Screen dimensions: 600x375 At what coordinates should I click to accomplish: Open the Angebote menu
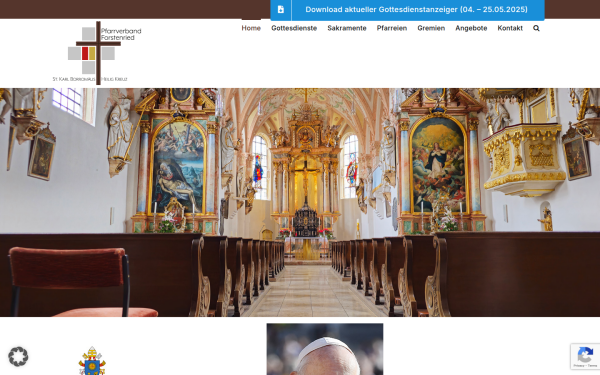pos(471,28)
